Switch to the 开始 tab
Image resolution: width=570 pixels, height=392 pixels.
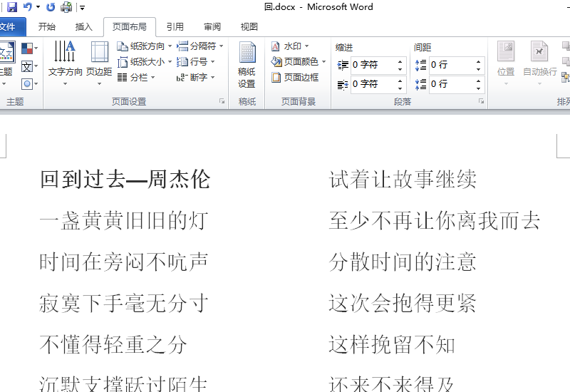coord(47,27)
